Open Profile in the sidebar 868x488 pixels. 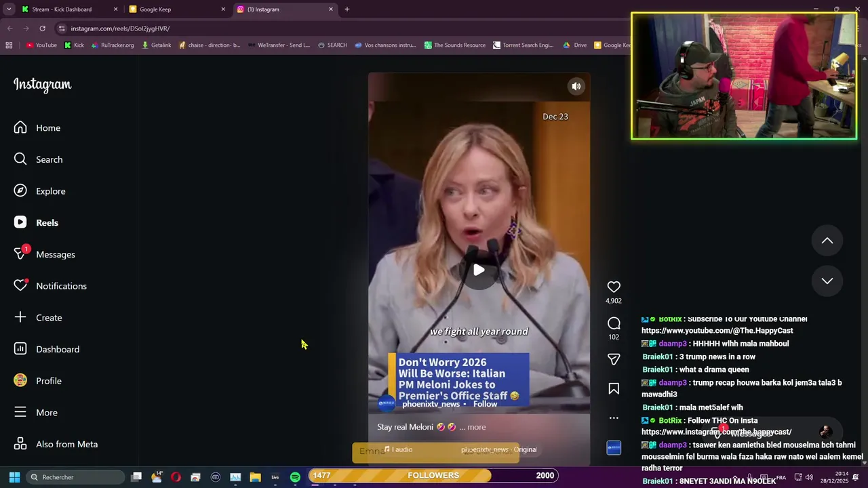38,381
